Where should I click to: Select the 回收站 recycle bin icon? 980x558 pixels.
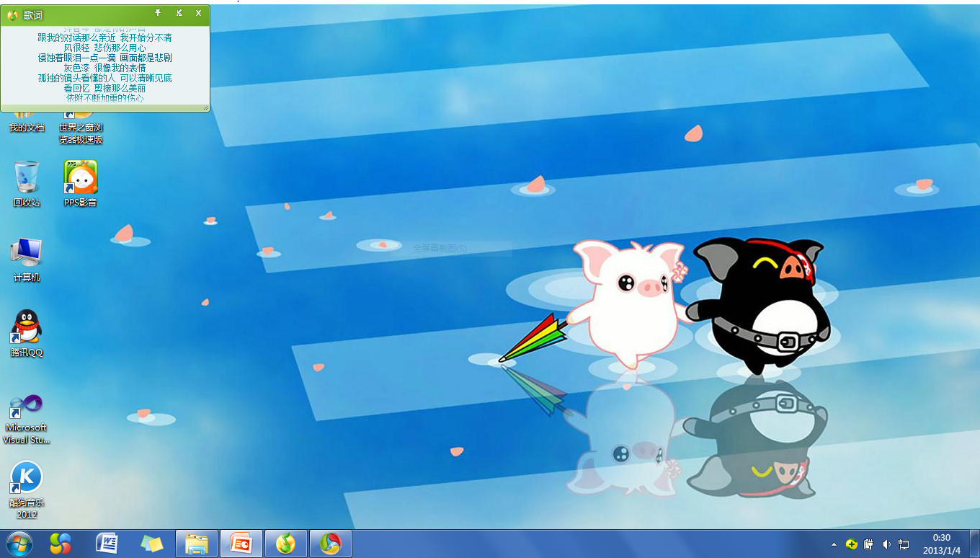27,183
